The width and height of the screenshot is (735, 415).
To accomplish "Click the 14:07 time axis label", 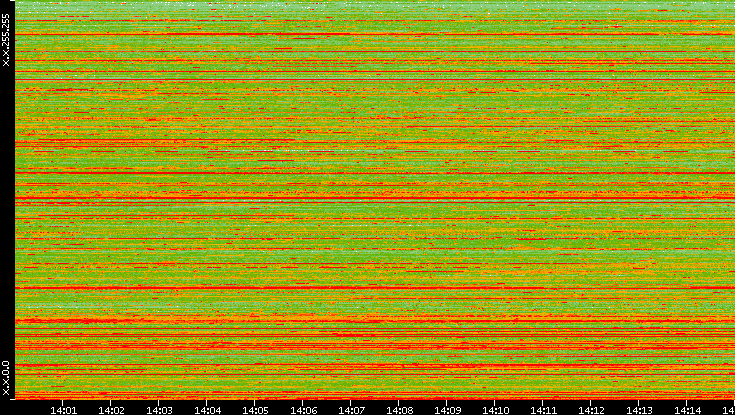I will point(351,410).
